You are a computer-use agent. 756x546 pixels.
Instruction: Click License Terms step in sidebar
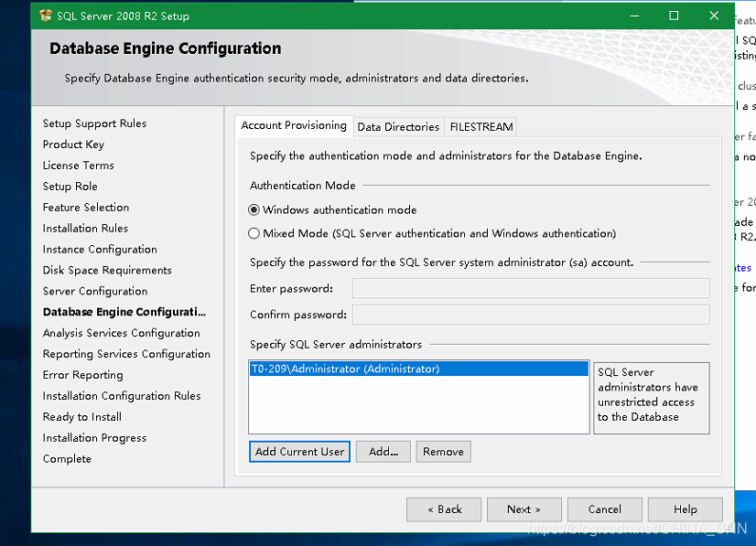[x=78, y=166]
